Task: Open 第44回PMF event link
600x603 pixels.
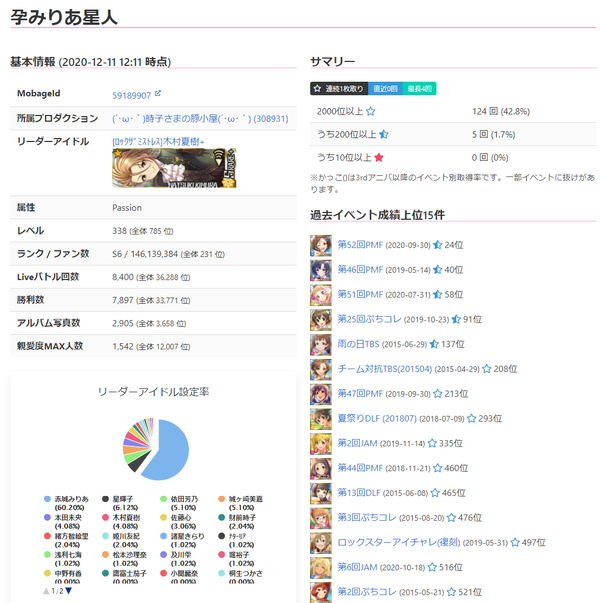Action: point(360,468)
